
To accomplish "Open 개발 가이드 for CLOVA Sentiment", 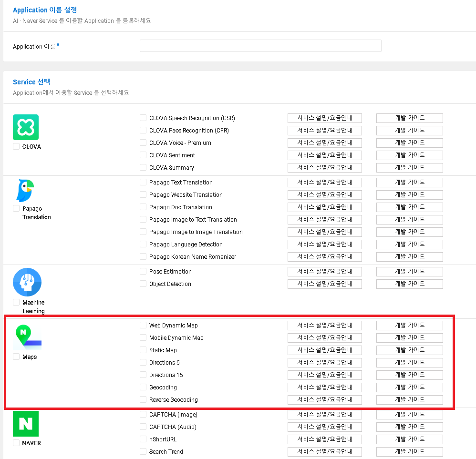I will (410, 155).
